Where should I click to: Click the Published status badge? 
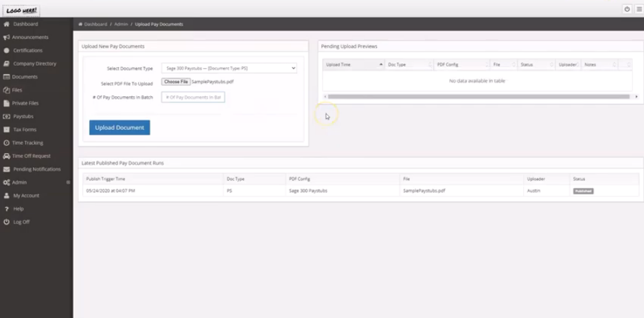pyautogui.click(x=583, y=191)
